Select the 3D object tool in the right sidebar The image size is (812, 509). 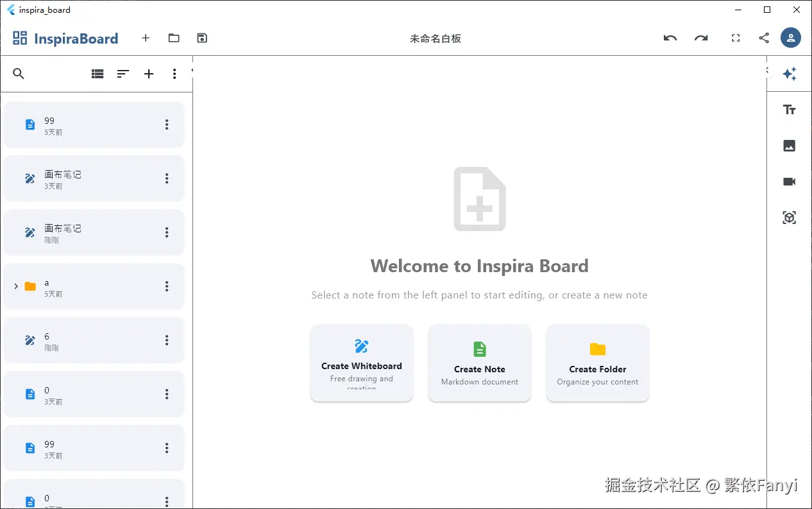[x=790, y=218]
